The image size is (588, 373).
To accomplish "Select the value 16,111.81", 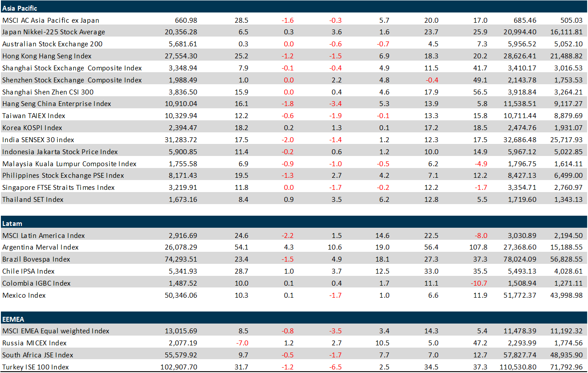I will tap(568, 32).
